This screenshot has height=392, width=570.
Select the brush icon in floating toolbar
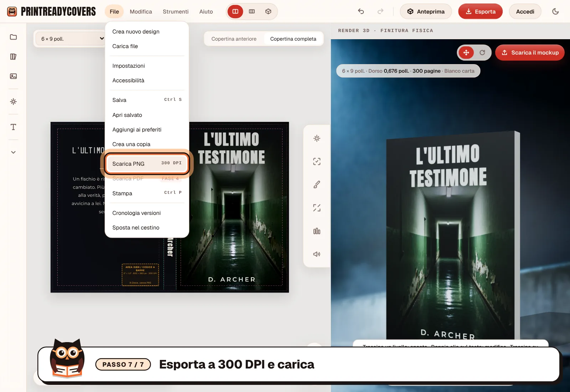[x=317, y=185]
